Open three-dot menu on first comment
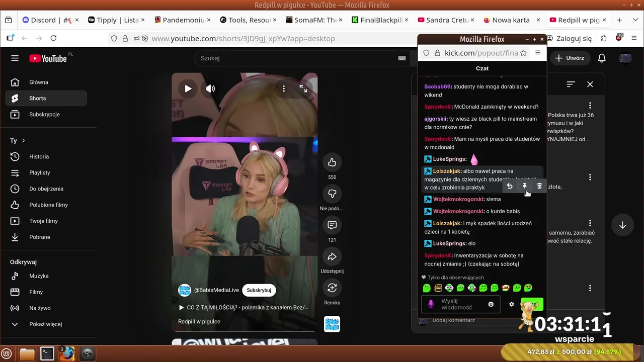644x362 pixels. point(590,106)
